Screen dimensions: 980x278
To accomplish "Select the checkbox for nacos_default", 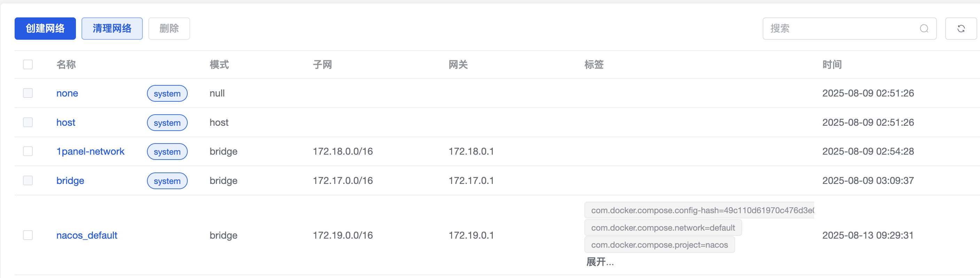I will coord(28,235).
